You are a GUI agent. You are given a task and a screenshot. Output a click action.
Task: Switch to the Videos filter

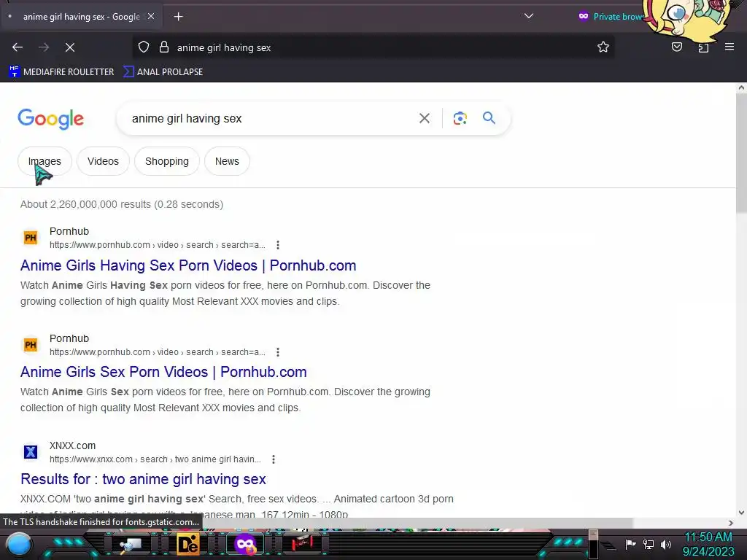click(103, 161)
